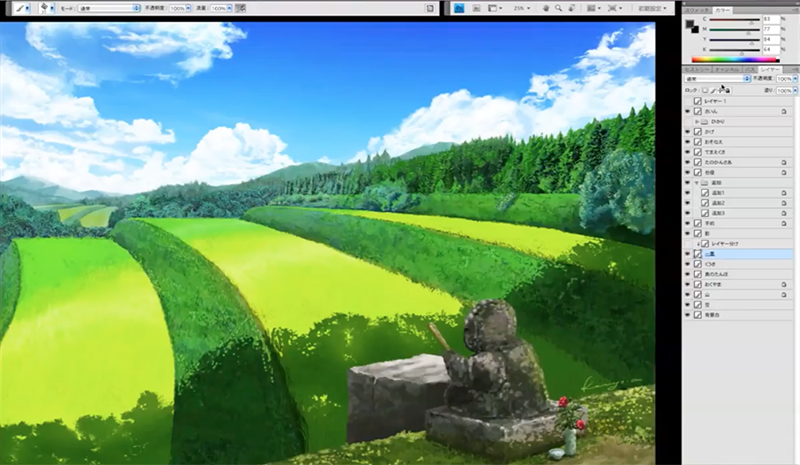Click the M (magenta) slider track
Viewport: 800px width, 465px height.
click(x=734, y=30)
